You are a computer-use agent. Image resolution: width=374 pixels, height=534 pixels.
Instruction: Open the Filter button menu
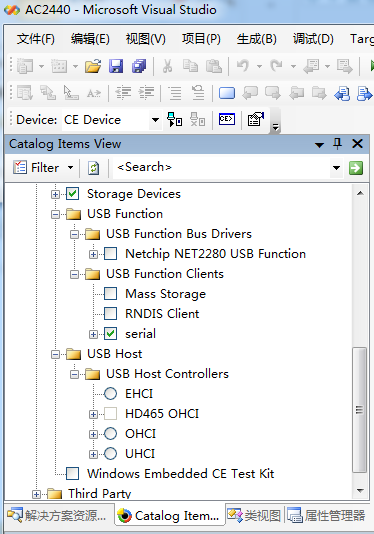pyautogui.click(x=43, y=168)
